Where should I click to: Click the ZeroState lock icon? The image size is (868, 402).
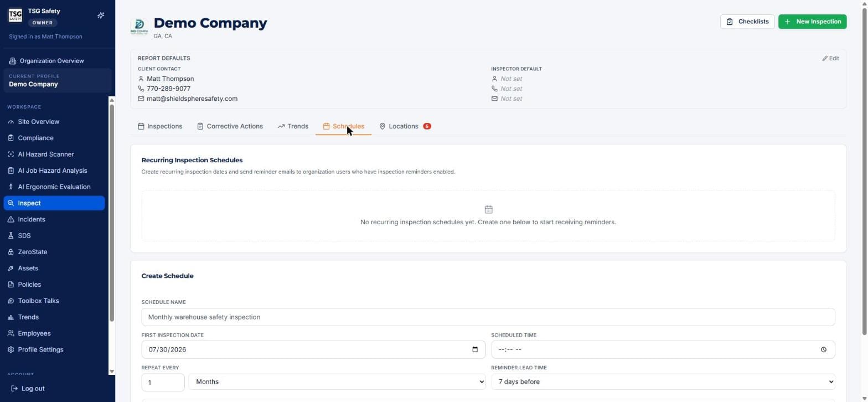tap(11, 252)
